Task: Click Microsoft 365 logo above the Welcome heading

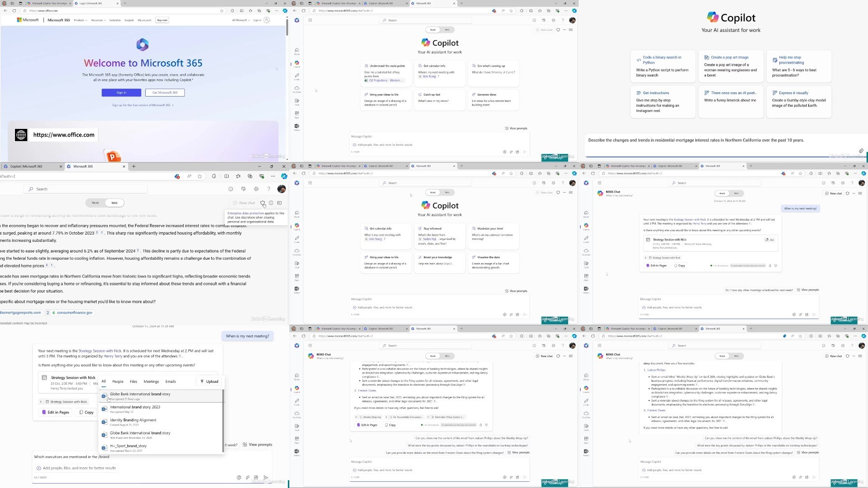Action: pos(142,45)
